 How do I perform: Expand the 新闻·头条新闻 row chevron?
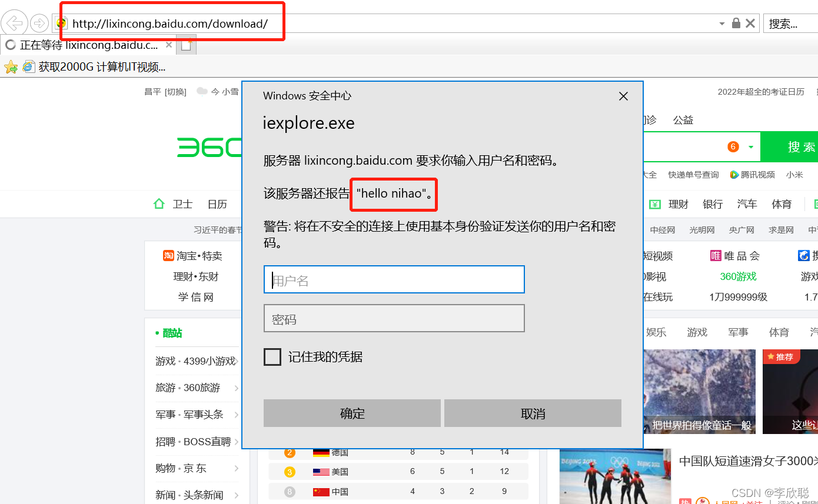click(236, 495)
